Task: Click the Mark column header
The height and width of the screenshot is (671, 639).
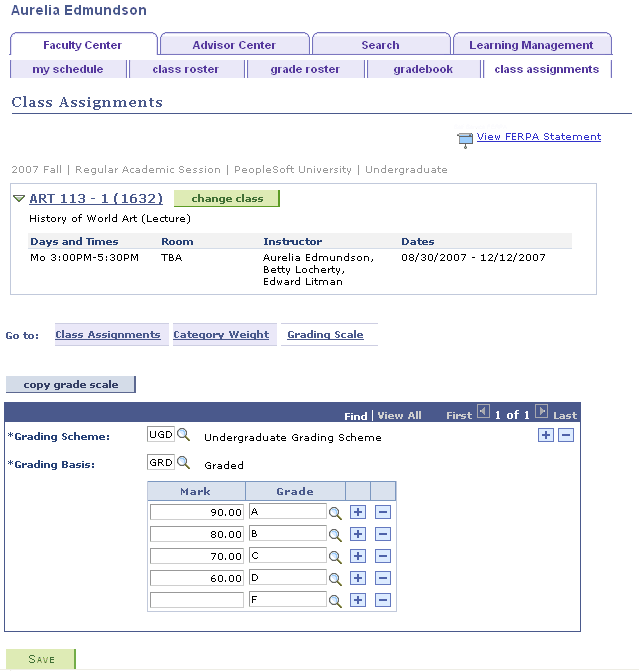Action: [x=196, y=491]
